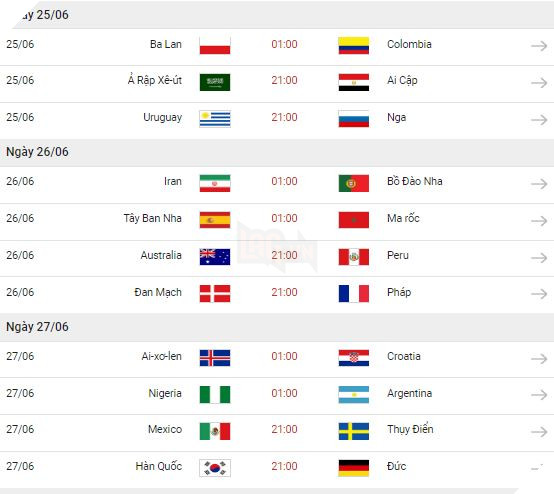The image size is (554, 494).
Task: Select the Argentina flag icon
Action: [x=354, y=395]
